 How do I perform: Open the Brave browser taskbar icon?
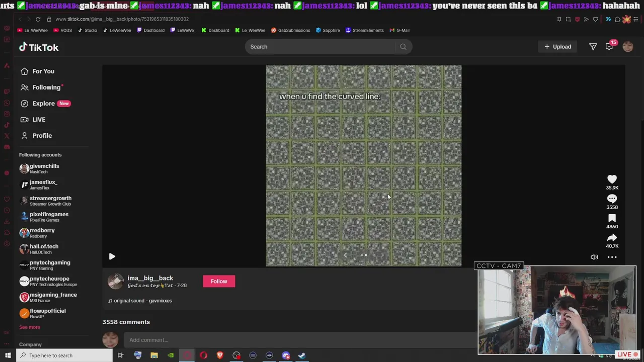(x=220, y=355)
